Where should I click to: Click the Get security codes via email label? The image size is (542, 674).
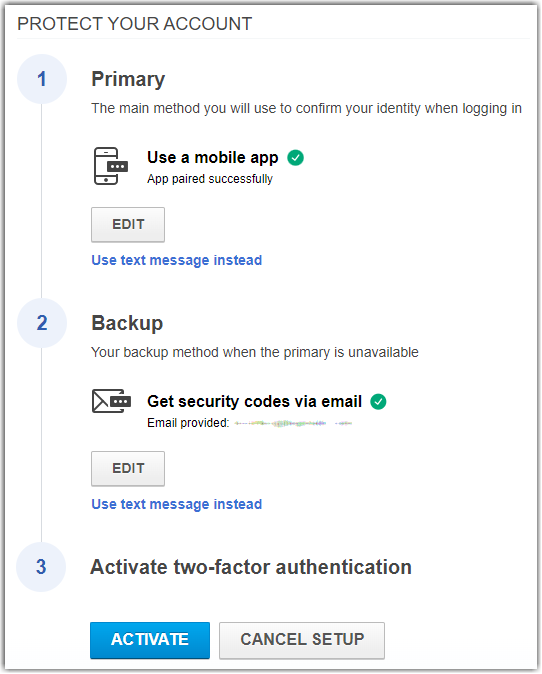point(254,401)
